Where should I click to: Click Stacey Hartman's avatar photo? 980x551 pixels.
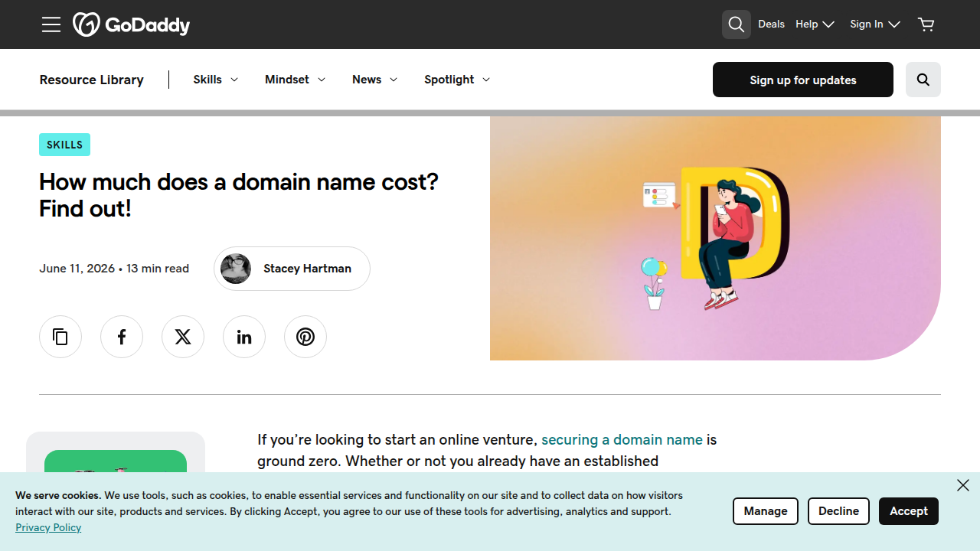(x=236, y=269)
